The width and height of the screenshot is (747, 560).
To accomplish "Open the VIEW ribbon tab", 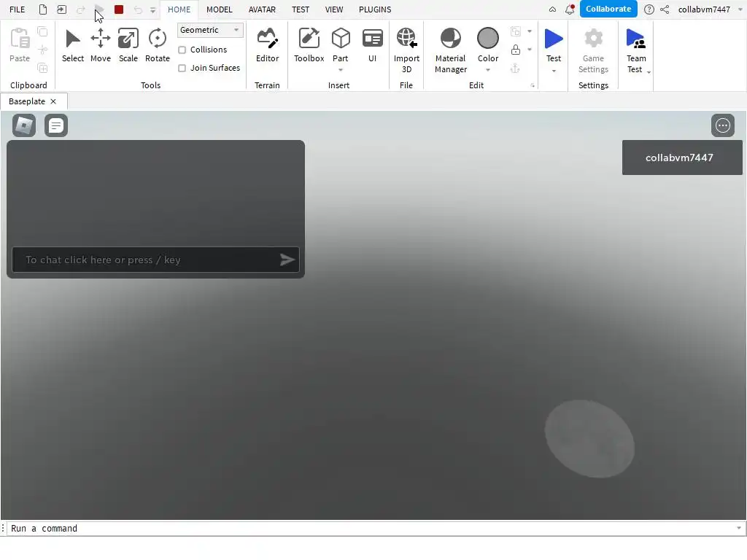I will (334, 9).
